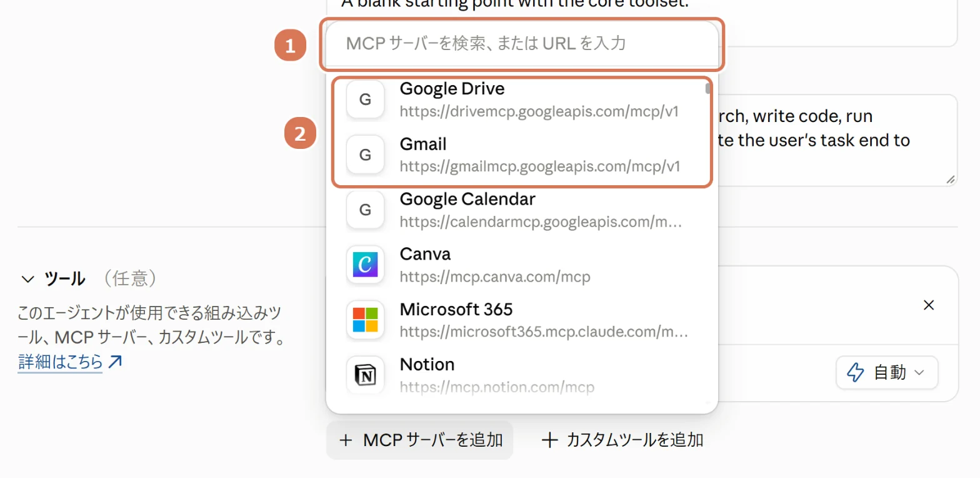Click the Notion logo icon
This screenshot has height=478, width=980.
click(x=365, y=375)
